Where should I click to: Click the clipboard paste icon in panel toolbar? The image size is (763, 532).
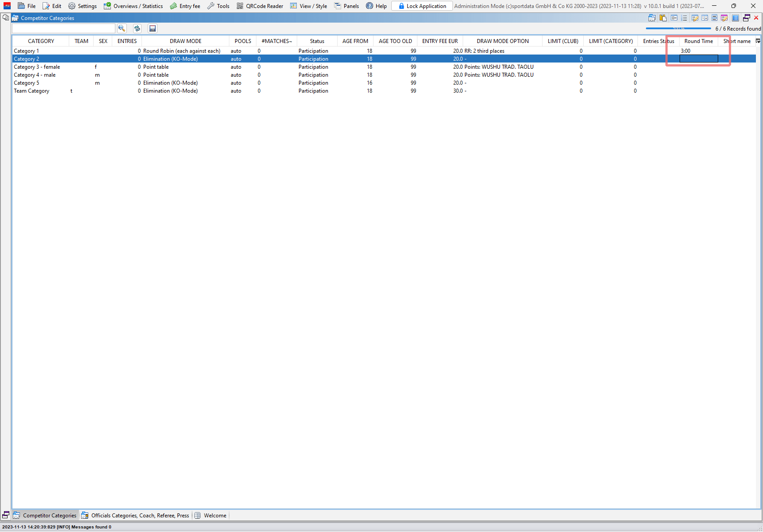click(x=663, y=18)
